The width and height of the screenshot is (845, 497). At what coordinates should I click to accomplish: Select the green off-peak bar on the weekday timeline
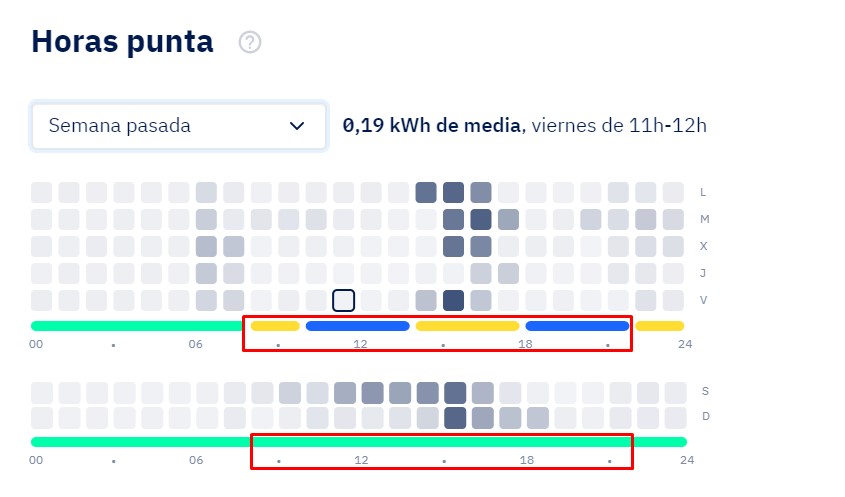click(x=137, y=326)
